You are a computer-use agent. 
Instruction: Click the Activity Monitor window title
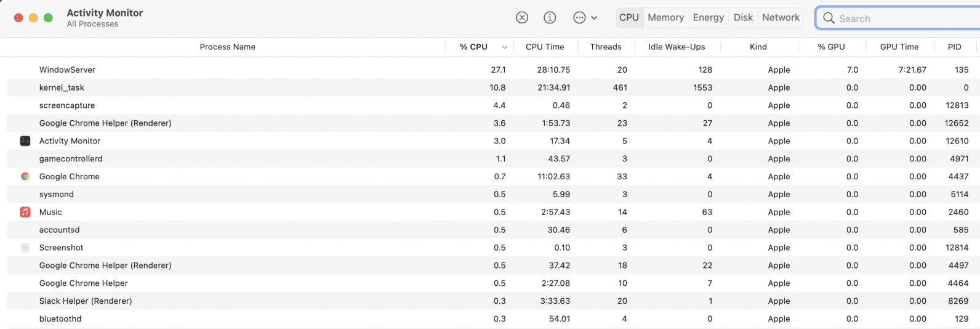click(105, 13)
